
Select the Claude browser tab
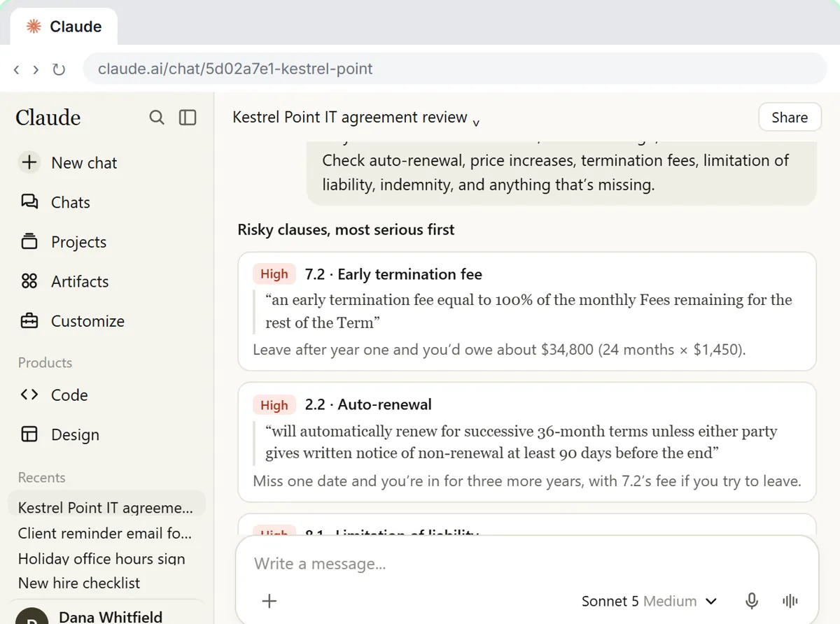pyautogui.click(x=64, y=27)
